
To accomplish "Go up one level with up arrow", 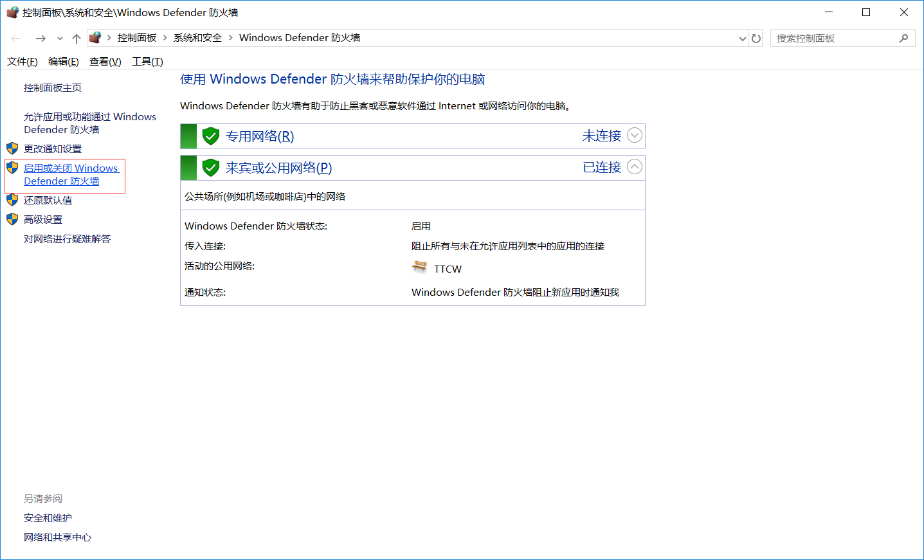I will point(77,39).
